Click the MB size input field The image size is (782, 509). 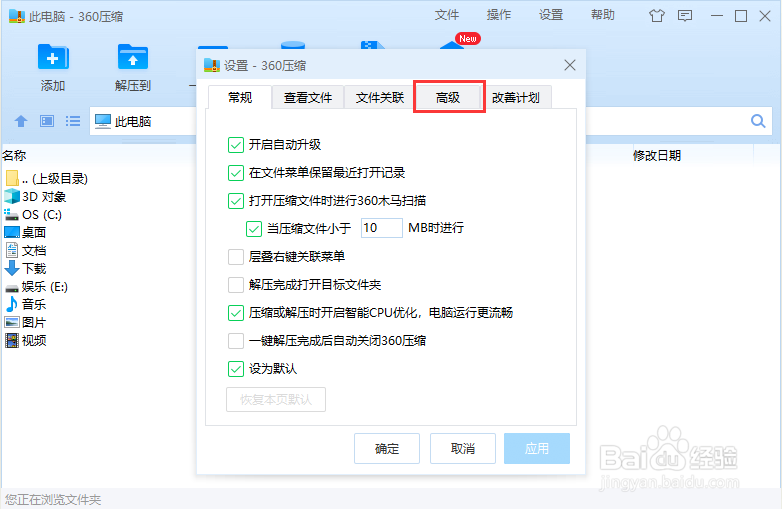(381, 228)
